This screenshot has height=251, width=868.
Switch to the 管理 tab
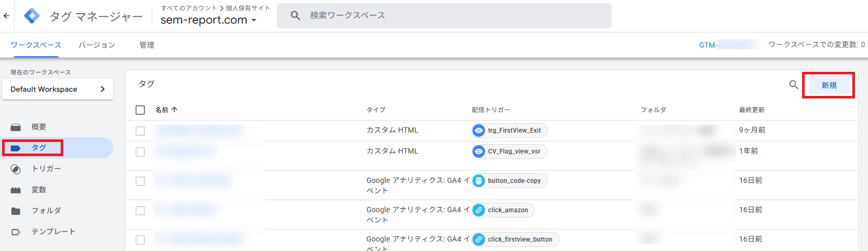[x=146, y=45]
